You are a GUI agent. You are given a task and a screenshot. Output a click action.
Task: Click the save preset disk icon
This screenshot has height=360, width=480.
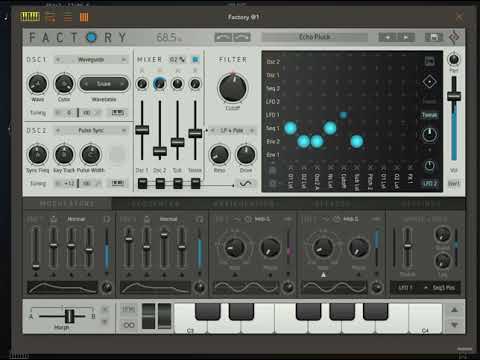pyautogui.click(x=433, y=37)
